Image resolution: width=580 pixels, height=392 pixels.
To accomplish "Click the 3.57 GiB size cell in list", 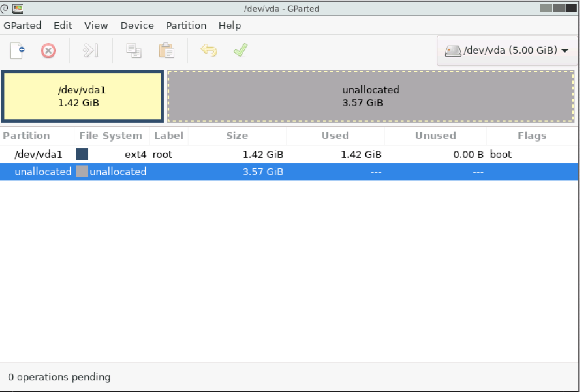I will 263,172.
